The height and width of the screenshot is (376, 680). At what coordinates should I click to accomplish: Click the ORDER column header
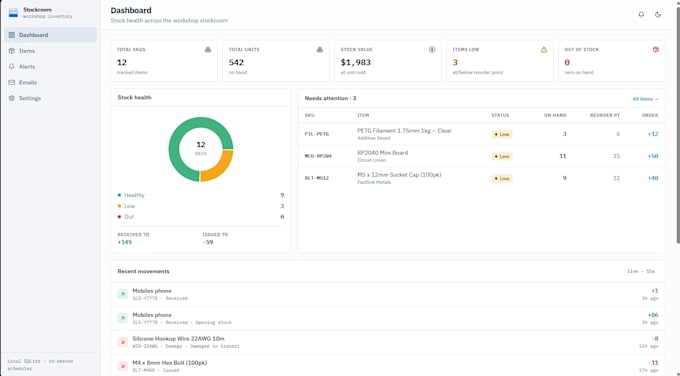(x=650, y=115)
